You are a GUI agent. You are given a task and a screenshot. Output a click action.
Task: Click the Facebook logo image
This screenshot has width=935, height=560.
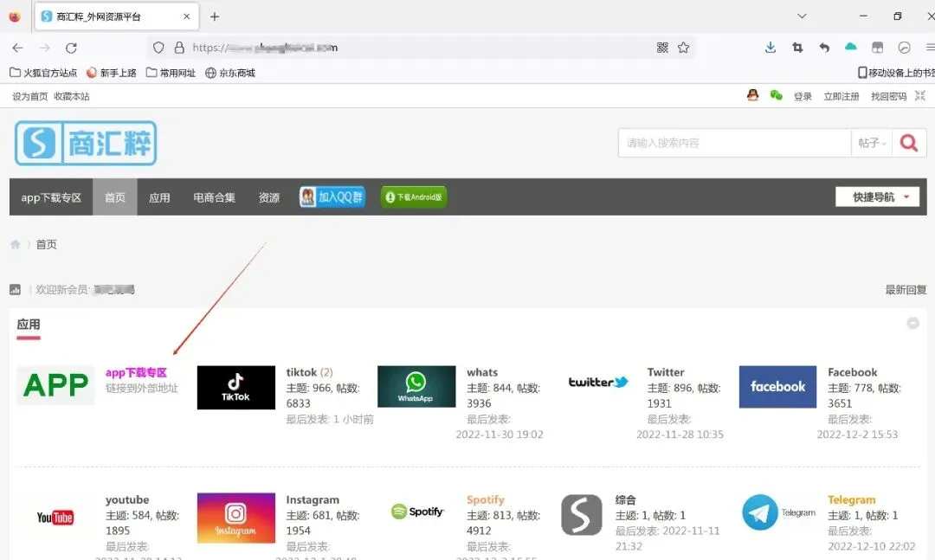[777, 386]
